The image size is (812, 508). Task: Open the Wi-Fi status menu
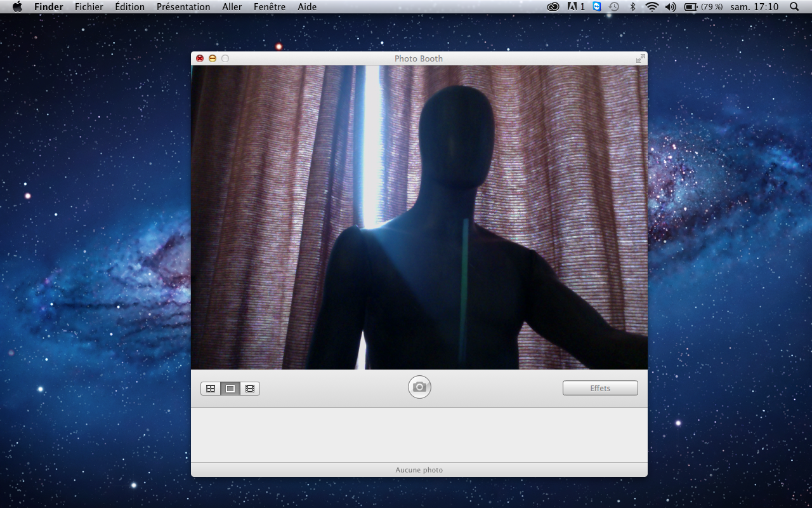(652, 7)
